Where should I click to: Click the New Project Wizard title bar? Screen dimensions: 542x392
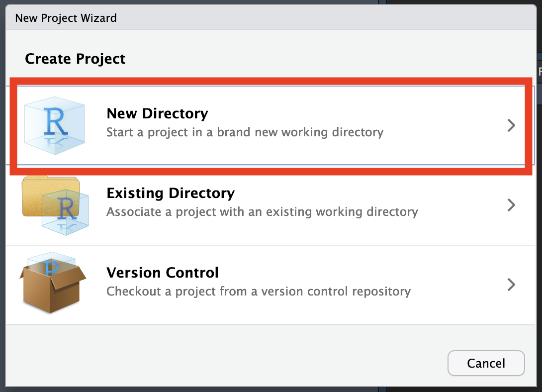click(66, 18)
